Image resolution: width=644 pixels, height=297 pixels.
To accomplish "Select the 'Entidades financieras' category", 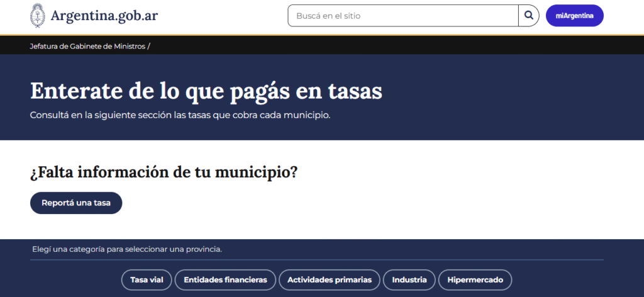I will click(x=225, y=280).
